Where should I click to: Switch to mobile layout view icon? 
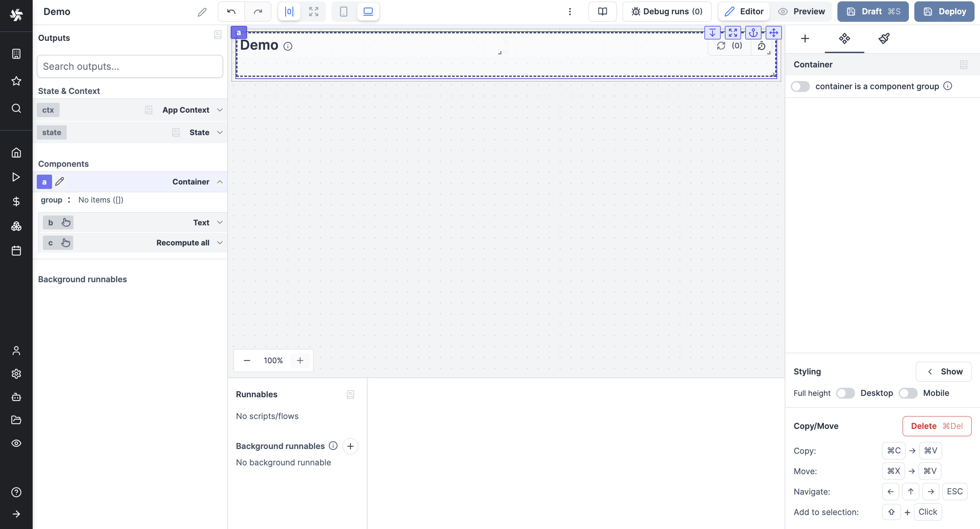(x=343, y=12)
